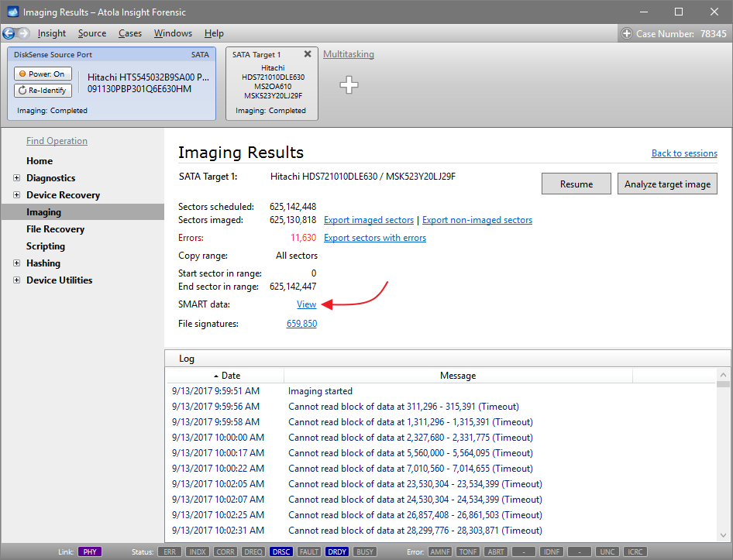This screenshot has width=733, height=560.
Task: Click the plus icon beside Case Number
Action: tap(627, 33)
